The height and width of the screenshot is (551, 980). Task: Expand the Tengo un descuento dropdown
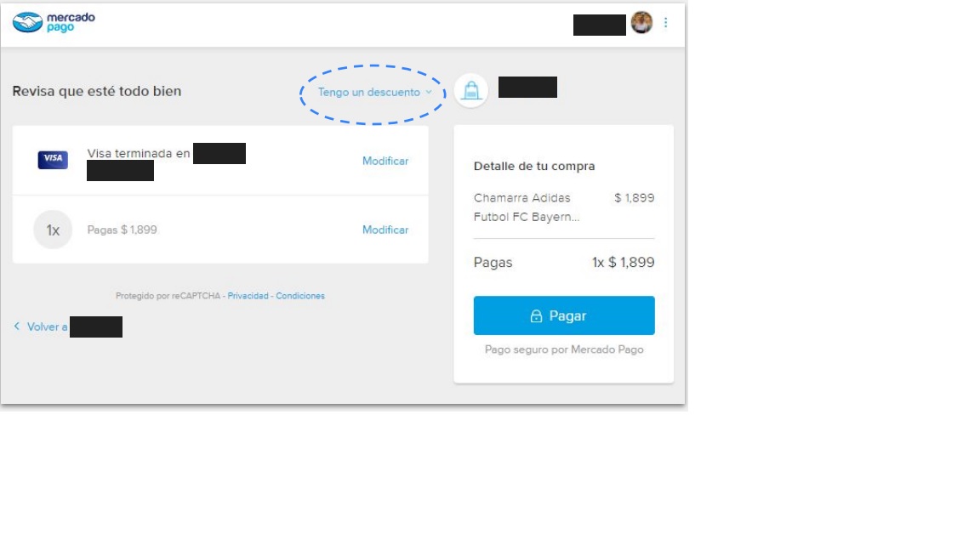(x=374, y=93)
